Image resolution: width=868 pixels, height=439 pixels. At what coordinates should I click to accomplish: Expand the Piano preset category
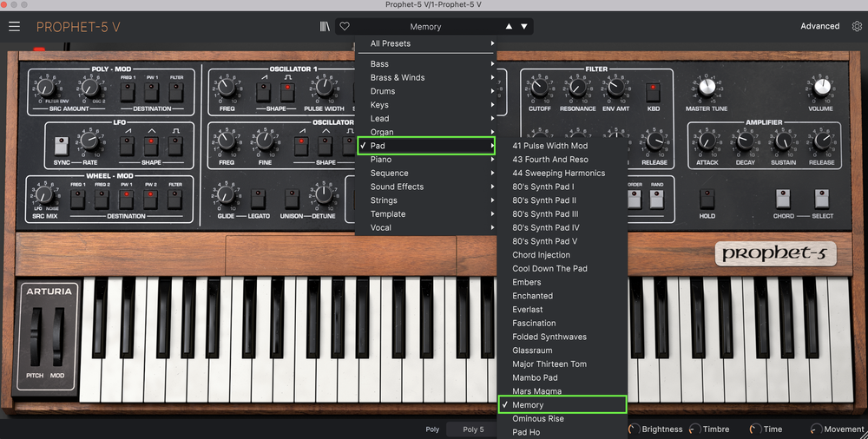pyautogui.click(x=425, y=160)
